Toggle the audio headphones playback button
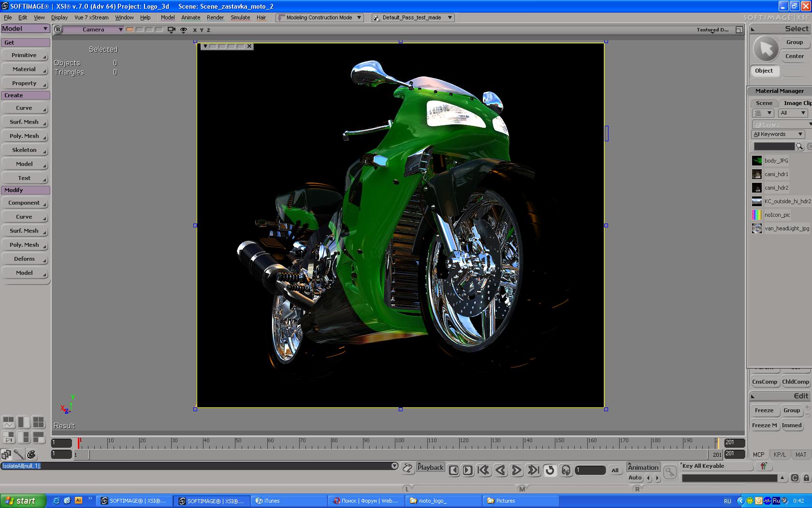Viewport: 812px width, 508px height. [566, 470]
